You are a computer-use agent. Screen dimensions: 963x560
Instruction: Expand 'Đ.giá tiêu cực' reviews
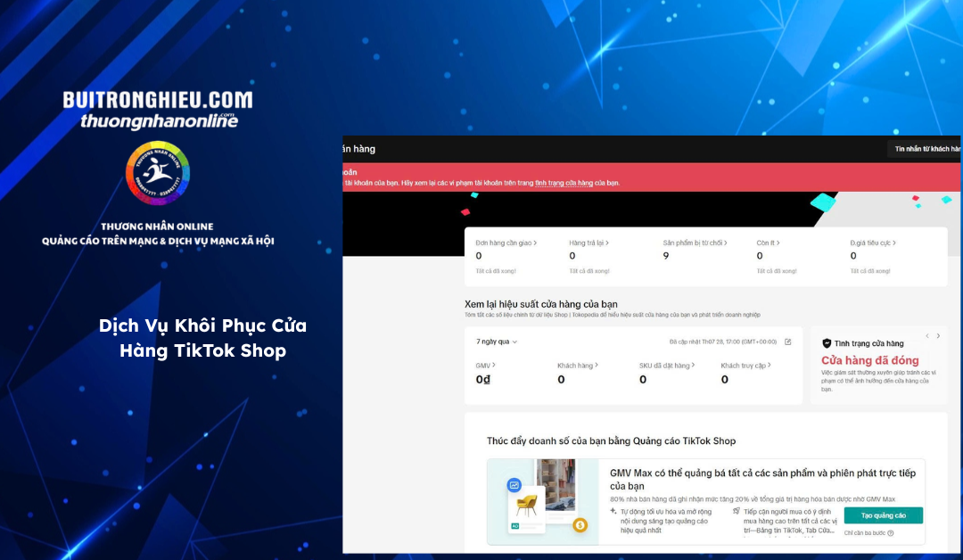pos(873,243)
